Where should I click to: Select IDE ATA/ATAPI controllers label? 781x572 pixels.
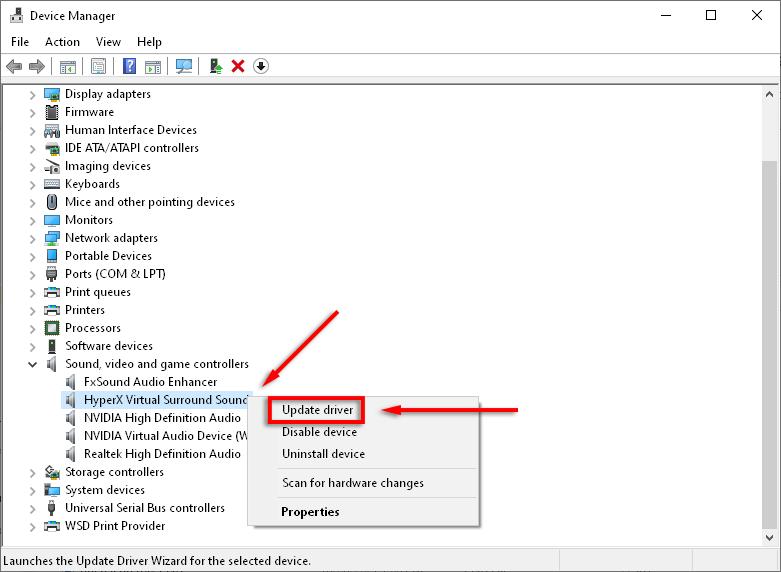coord(132,148)
